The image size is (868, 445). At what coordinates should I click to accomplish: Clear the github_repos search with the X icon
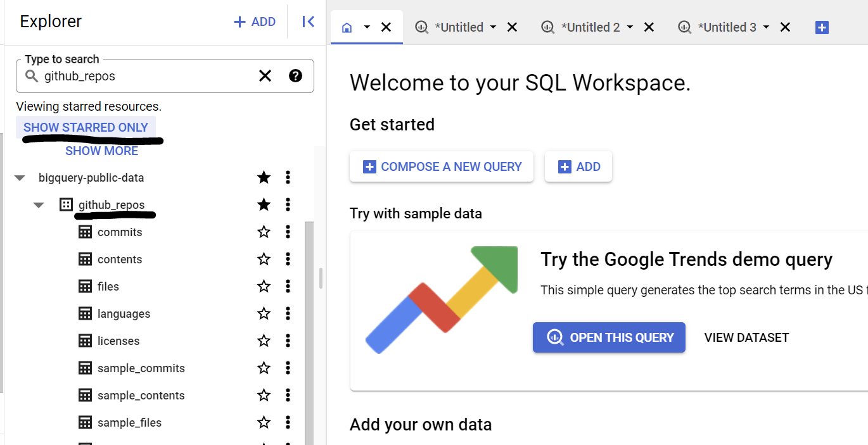coord(265,75)
